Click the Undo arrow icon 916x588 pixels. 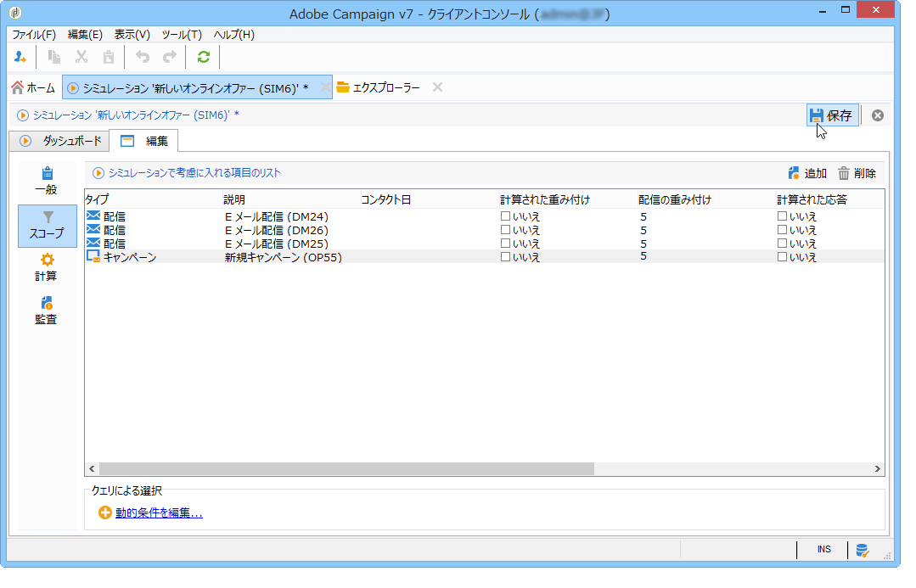[143, 57]
